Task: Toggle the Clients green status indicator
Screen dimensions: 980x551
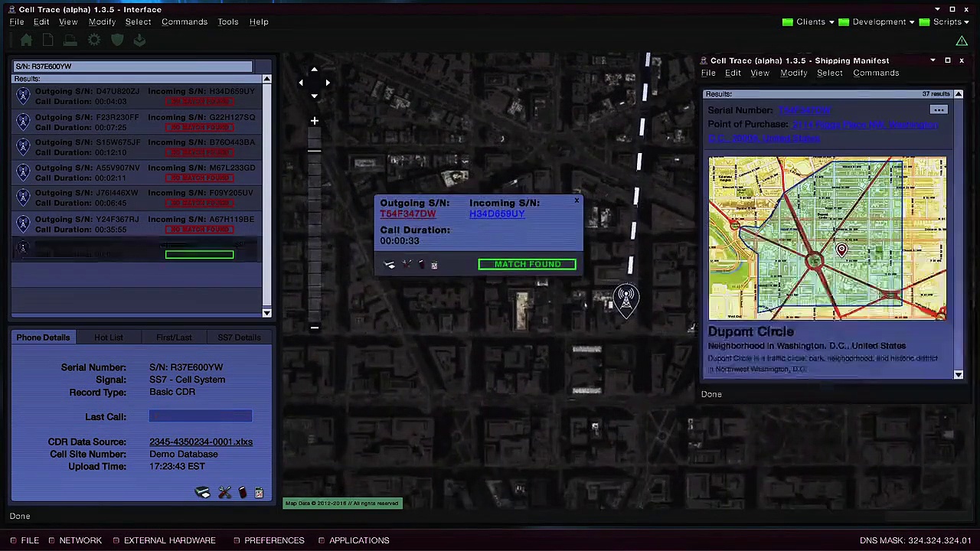Action: pyautogui.click(x=787, y=22)
